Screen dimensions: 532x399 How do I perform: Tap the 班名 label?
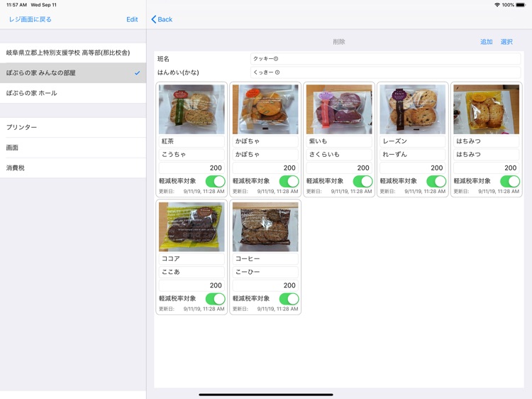click(163, 59)
